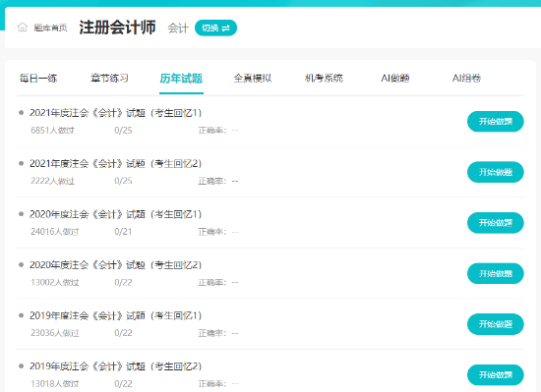Open the 全真模拟 tab
541x392 pixels.
click(x=253, y=79)
